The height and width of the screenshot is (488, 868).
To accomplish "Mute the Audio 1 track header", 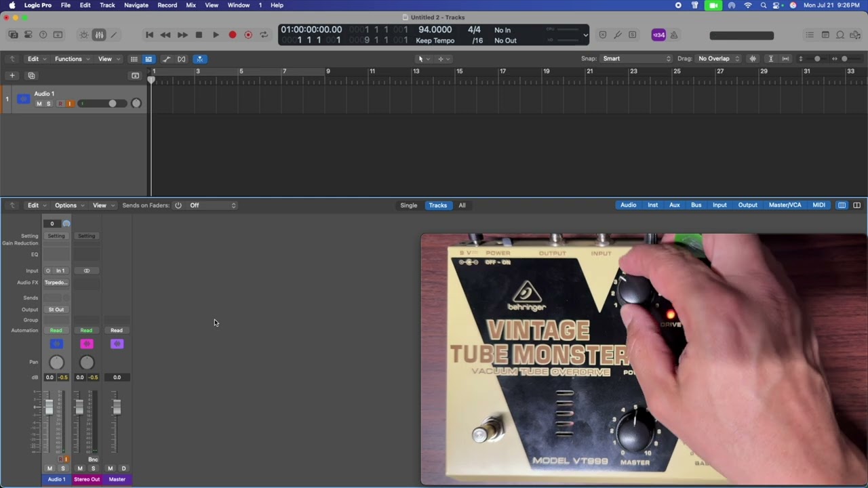I will click(x=39, y=104).
